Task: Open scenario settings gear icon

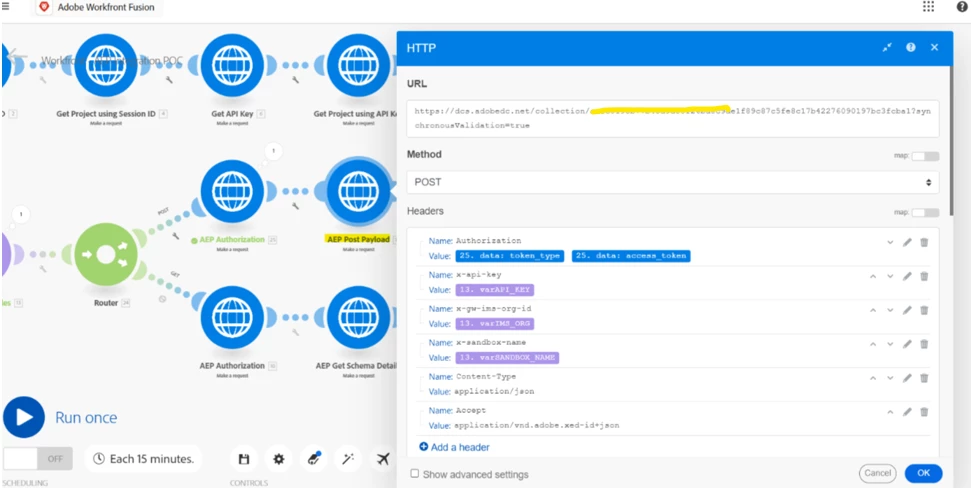Action: coord(279,459)
